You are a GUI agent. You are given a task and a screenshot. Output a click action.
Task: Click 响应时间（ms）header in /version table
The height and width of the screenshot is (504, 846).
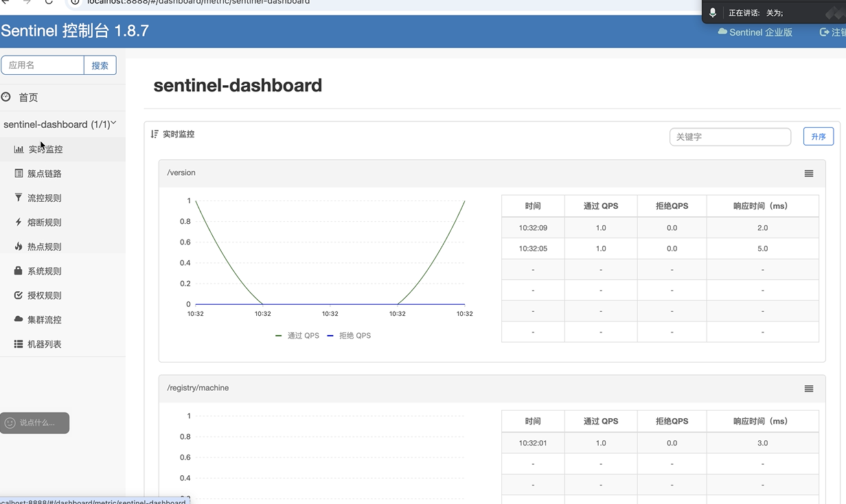tap(762, 206)
